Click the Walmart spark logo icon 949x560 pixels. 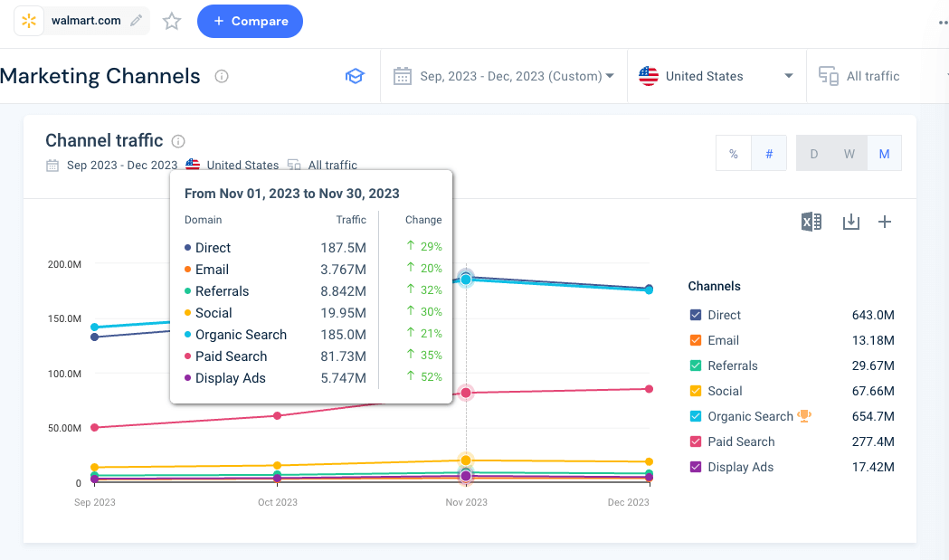(28, 21)
